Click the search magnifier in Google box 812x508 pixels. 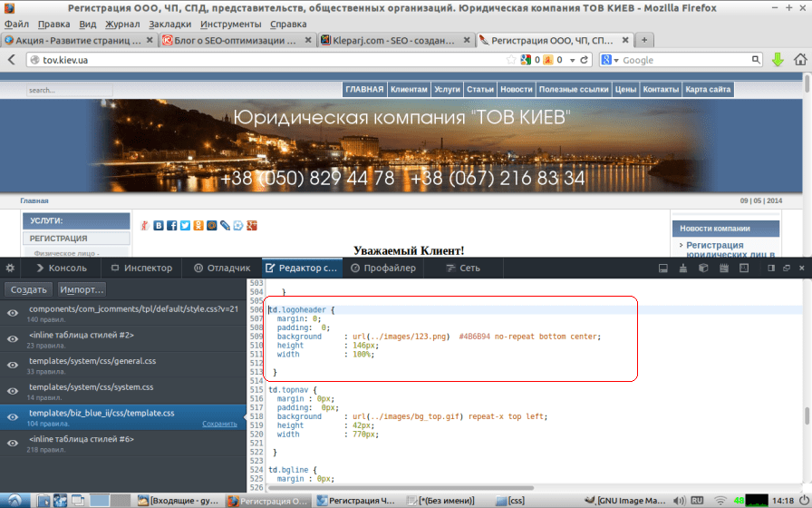coord(756,60)
